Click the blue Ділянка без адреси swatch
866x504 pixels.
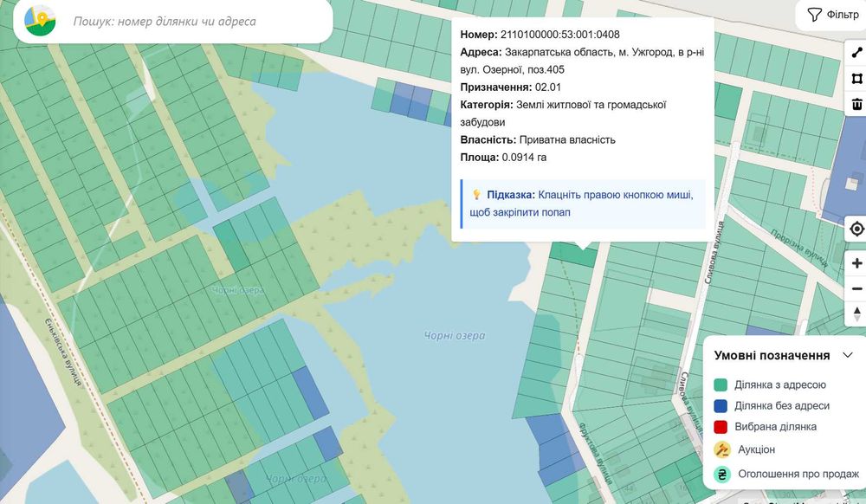tap(721, 406)
